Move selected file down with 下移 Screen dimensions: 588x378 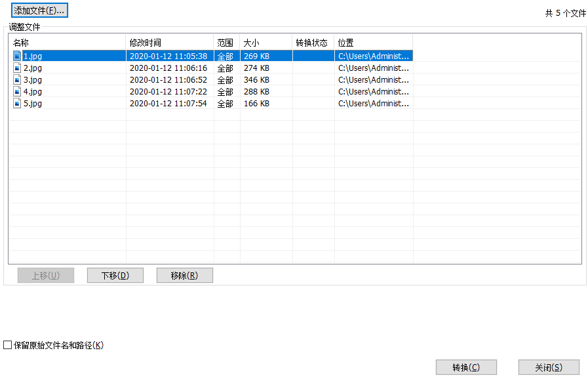(115, 275)
